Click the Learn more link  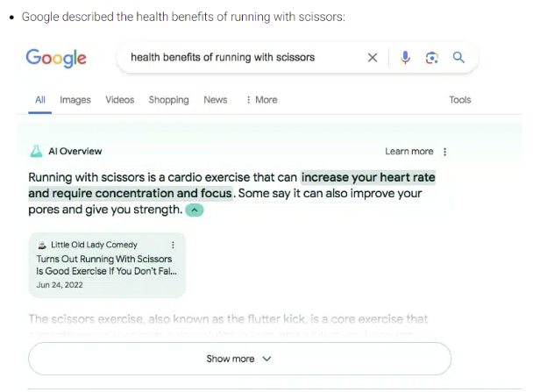click(409, 152)
